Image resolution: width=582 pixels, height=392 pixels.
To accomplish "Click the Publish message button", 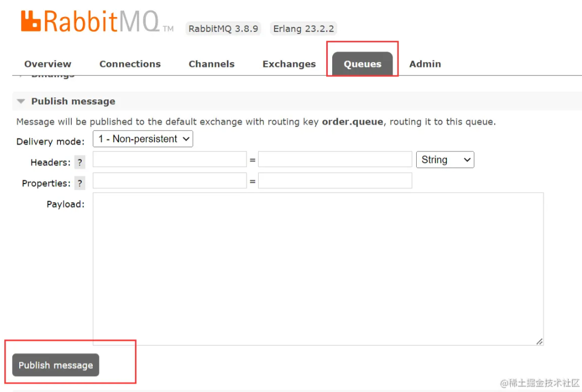I will (x=55, y=365).
